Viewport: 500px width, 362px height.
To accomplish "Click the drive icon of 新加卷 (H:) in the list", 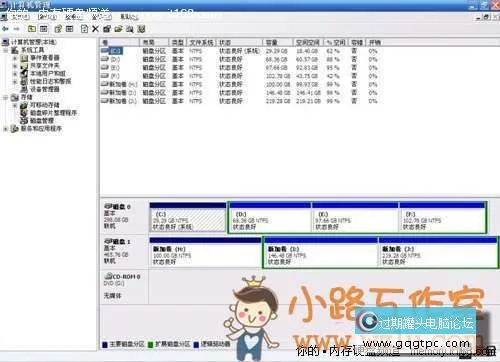I will (105, 84).
